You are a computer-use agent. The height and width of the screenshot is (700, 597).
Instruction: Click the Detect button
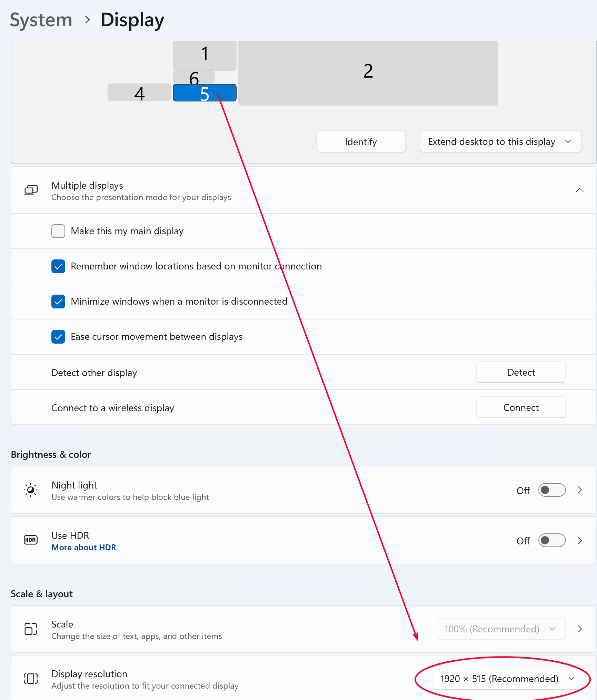tap(521, 372)
